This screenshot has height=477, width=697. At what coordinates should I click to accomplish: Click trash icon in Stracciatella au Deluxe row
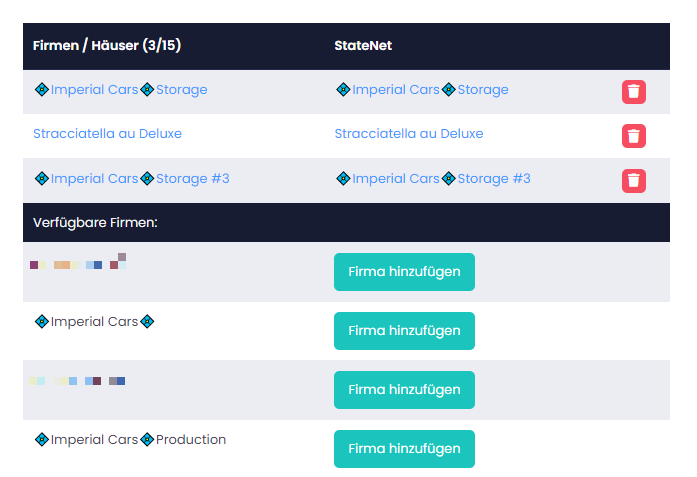point(633,136)
